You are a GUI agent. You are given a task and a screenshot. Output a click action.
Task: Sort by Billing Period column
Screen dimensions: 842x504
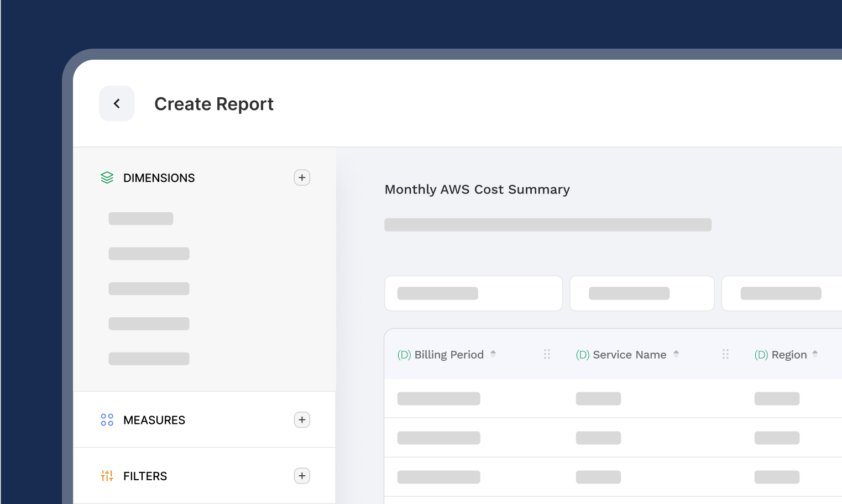pyautogui.click(x=493, y=354)
